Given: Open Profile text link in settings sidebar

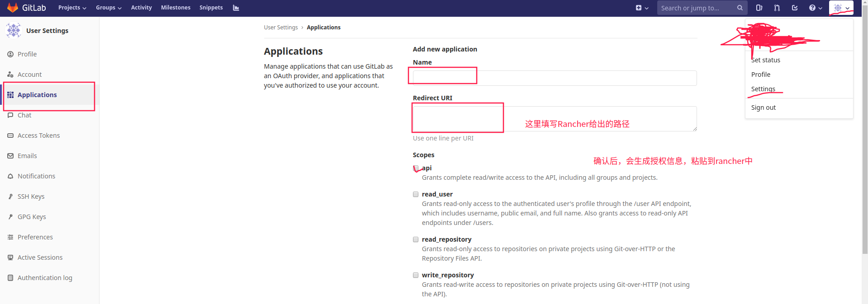Looking at the screenshot, I should (27, 54).
